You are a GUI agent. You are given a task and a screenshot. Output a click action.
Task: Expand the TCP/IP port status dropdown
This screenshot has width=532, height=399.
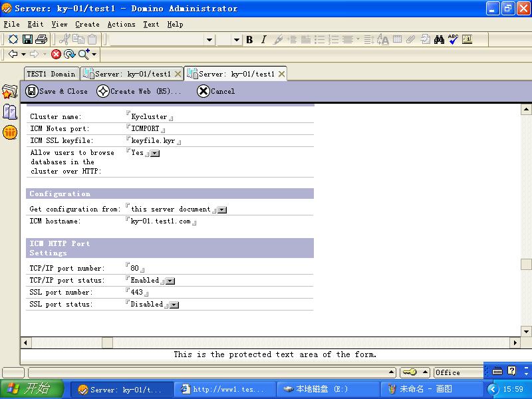tap(170, 281)
